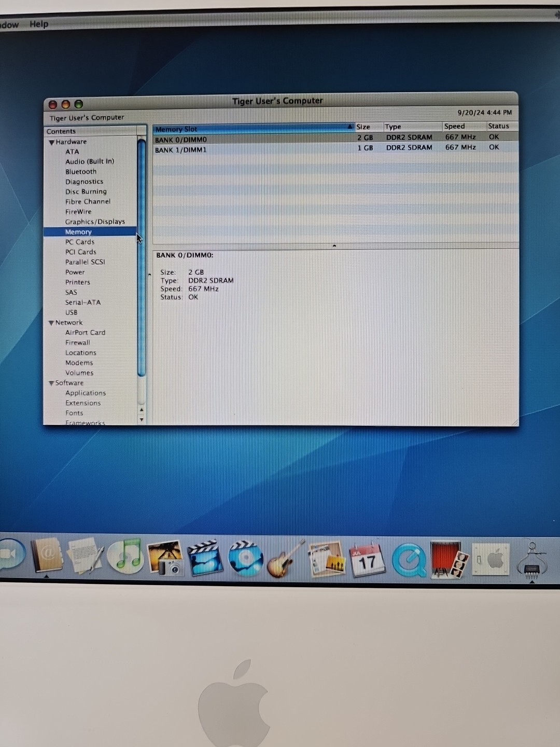Select Fibre Channel item

(x=88, y=202)
